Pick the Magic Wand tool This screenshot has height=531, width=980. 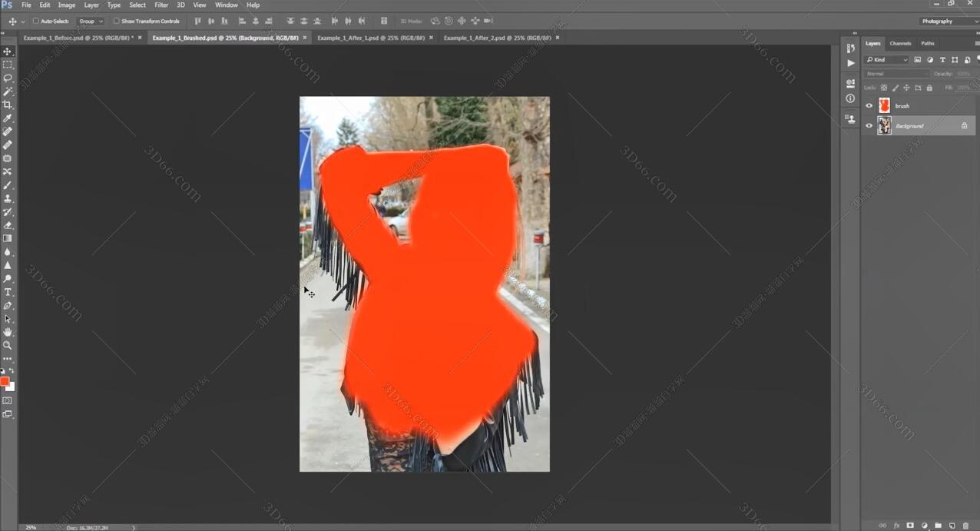[x=8, y=91]
